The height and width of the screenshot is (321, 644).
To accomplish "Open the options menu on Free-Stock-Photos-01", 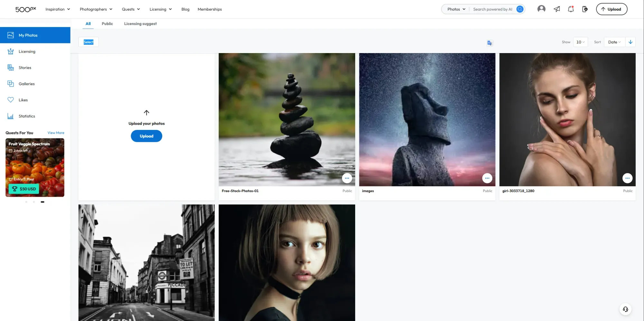I will click(347, 178).
